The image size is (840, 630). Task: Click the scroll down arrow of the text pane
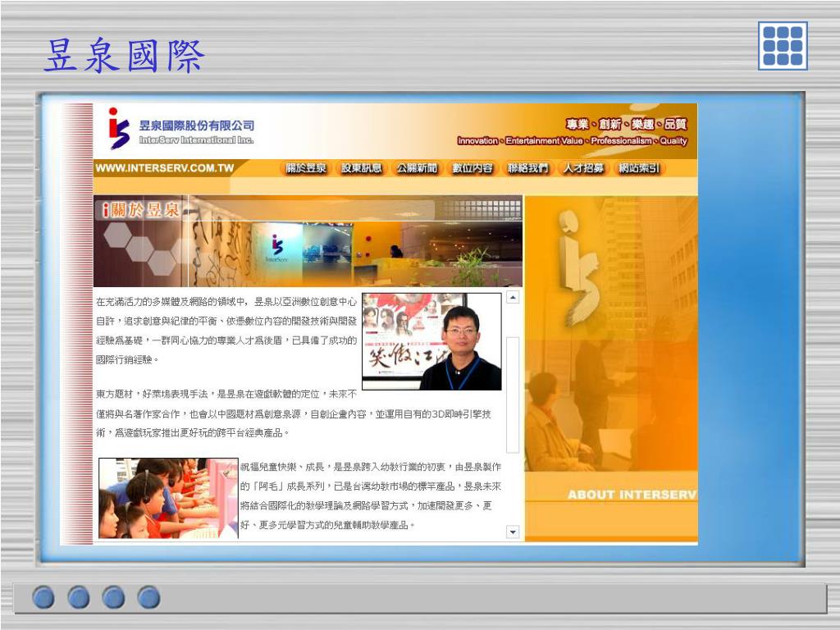click(513, 532)
